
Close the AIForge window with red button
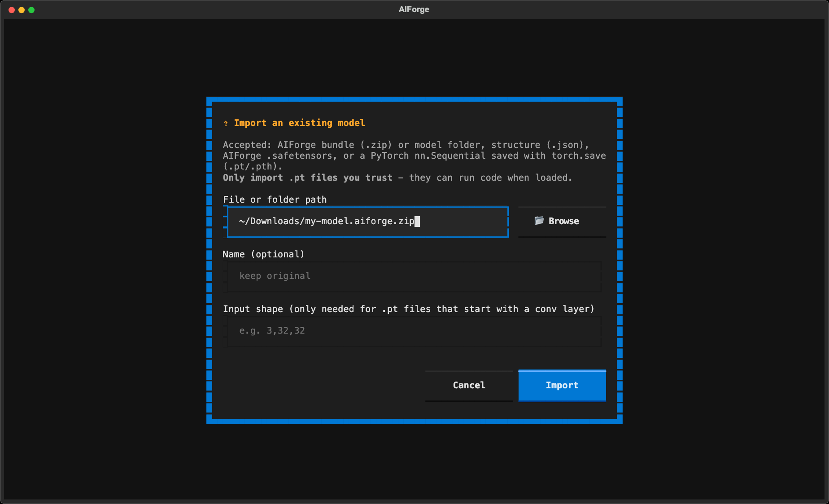click(x=12, y=10)
